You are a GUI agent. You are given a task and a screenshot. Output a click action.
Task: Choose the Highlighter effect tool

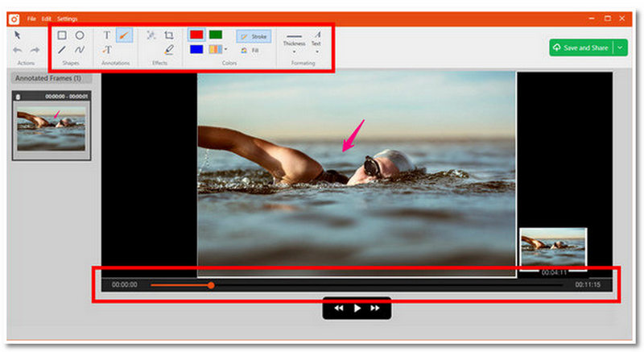[169, 50]
